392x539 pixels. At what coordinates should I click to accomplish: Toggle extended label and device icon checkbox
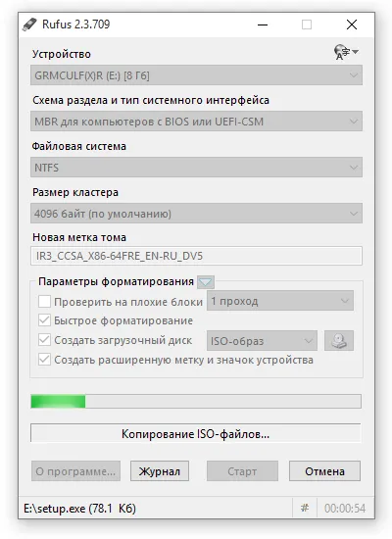[x=44, y=360]
